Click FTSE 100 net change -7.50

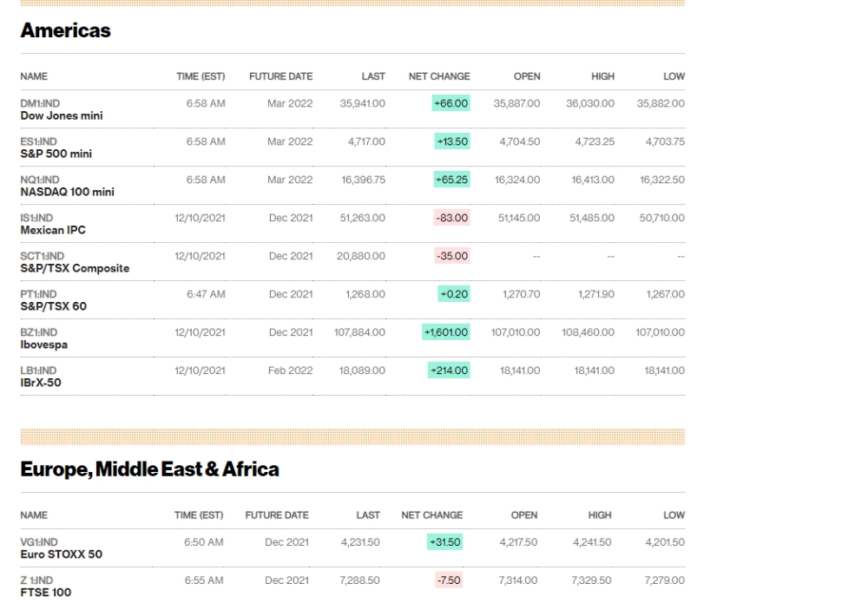(x=449, y=580)
